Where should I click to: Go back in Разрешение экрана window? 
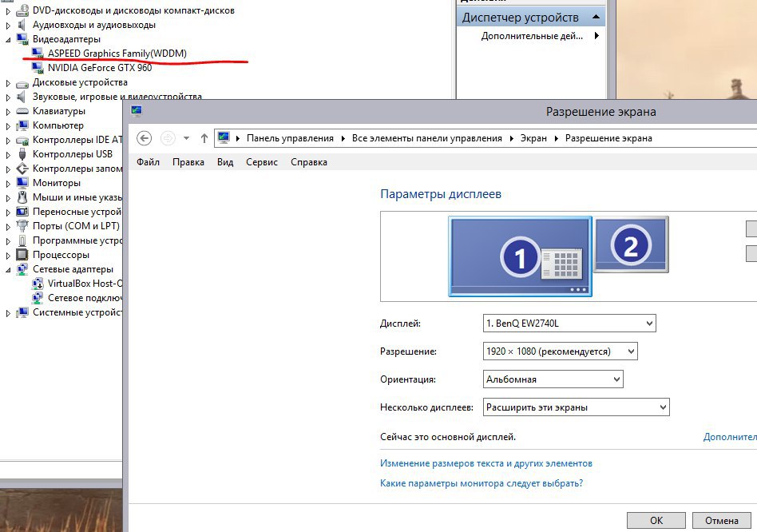(144, 138)
